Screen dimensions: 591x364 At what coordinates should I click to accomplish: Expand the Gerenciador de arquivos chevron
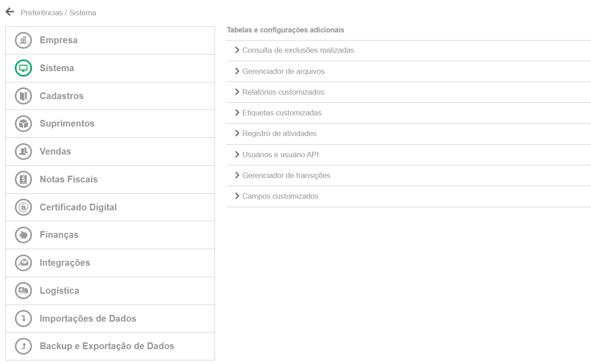click(237, 71)
